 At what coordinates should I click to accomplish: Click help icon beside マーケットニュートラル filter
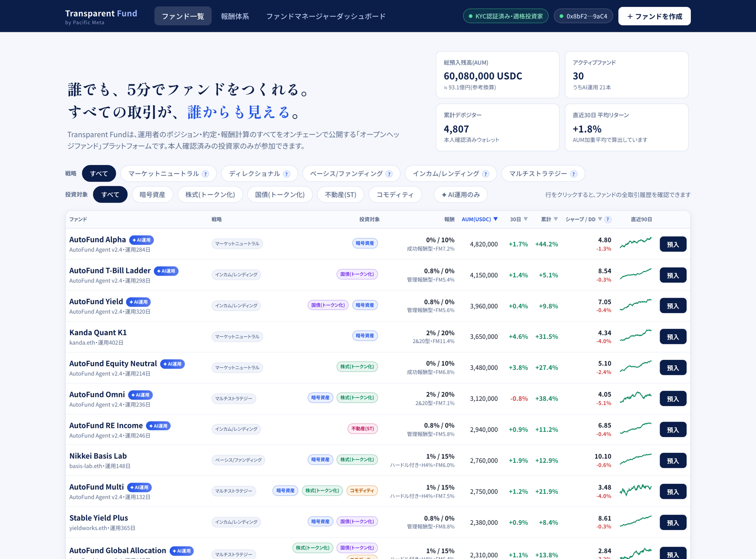pyautogui.click(x=206, y=174)
